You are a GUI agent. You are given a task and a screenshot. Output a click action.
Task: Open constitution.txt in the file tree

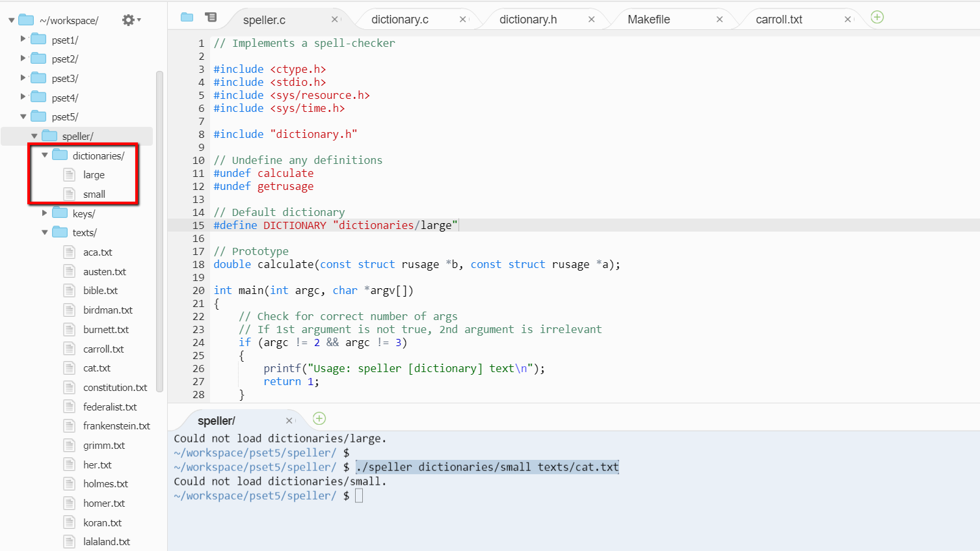coord(115,387)
